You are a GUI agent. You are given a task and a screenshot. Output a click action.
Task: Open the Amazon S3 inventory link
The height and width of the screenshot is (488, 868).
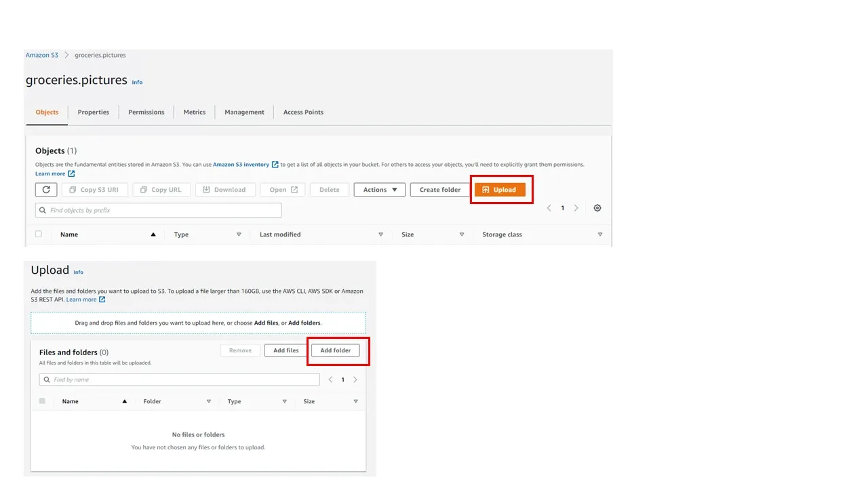pos(245,165)
